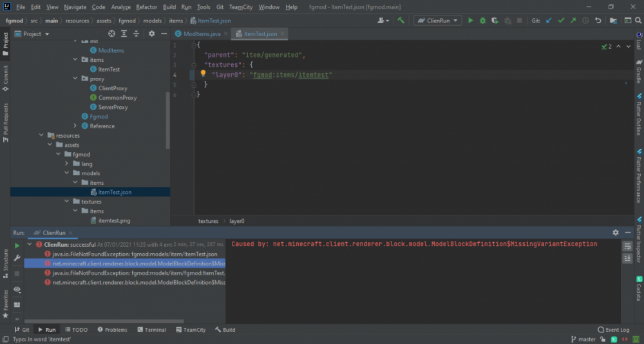
Task: Open wrench settings in Run panel
Action: (x=17, y=258)
